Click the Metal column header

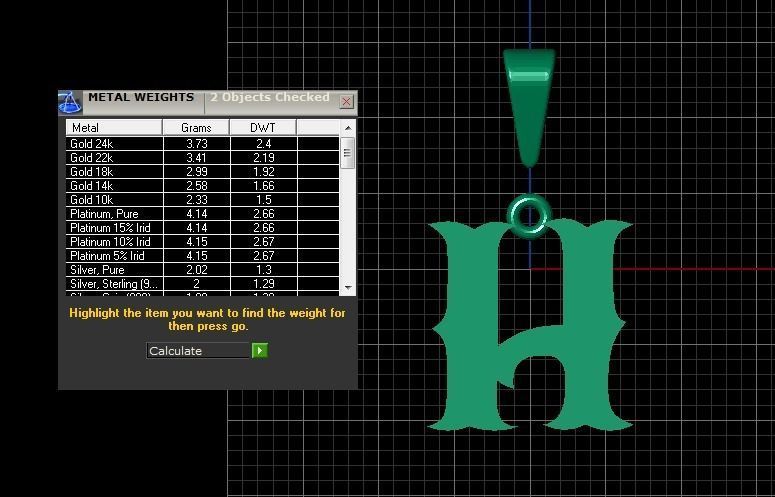pyautogui.click(x=114, y=127)
